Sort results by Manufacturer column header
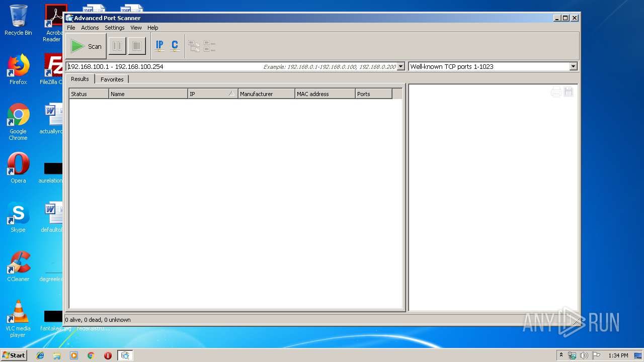Screen dimensions: 644x362 pyautogui.click(x=267, y=94)
